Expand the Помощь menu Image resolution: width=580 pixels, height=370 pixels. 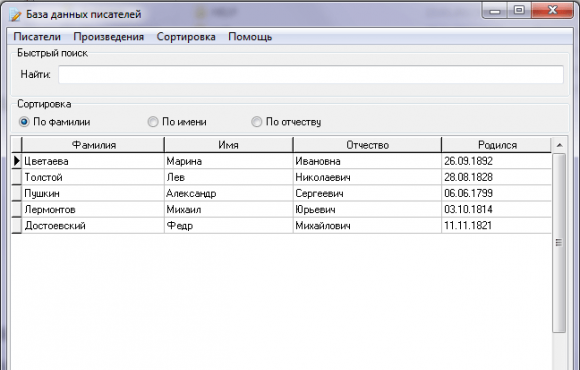coord(250,37)
